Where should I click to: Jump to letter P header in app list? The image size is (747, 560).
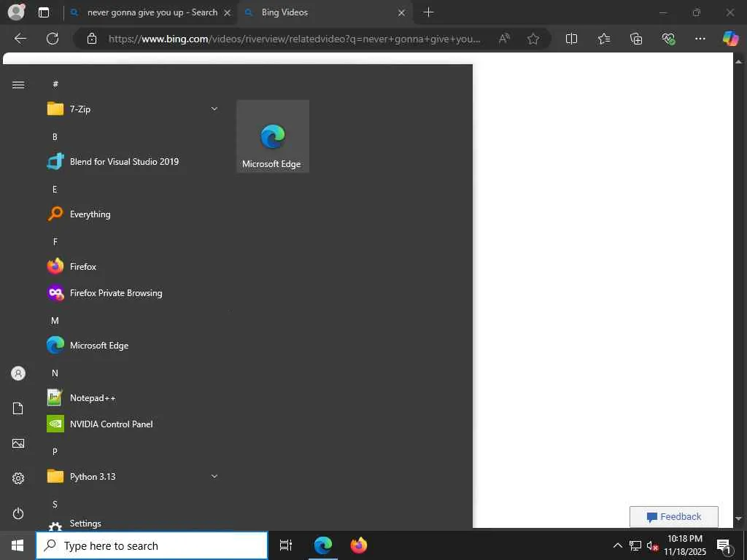(x=55, y=452)
